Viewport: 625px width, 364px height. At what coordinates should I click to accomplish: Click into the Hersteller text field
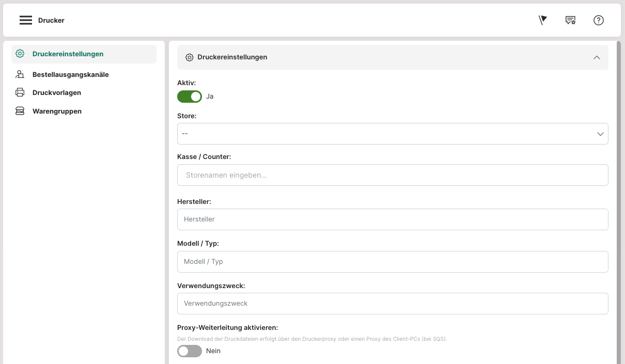tap(393, 219)
